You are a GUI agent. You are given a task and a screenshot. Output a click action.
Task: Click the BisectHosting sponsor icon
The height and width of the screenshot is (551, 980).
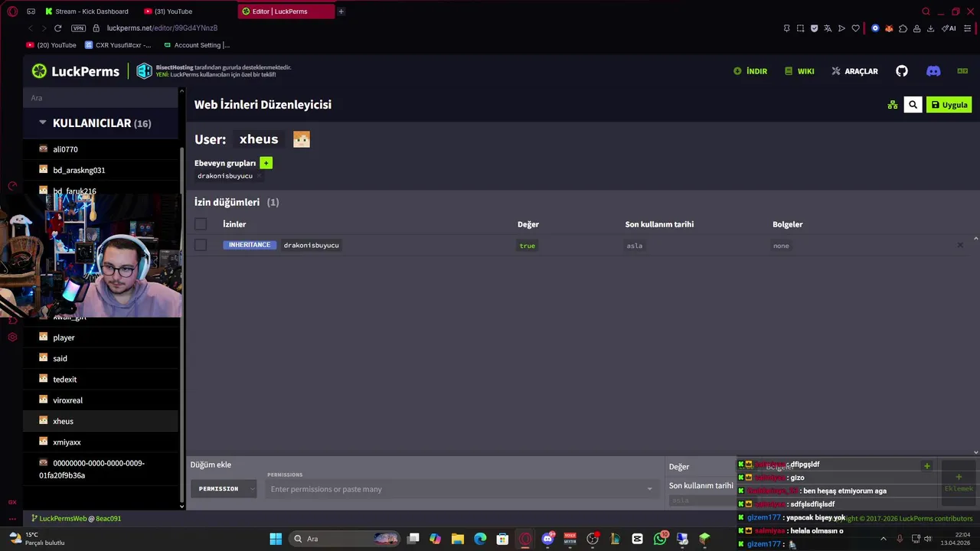coord(144,71)
